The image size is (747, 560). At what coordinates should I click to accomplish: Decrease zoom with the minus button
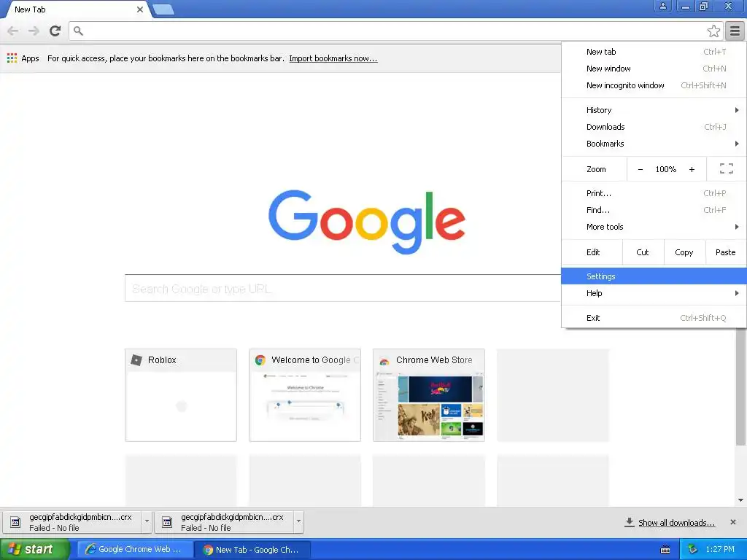coord(640,169)
